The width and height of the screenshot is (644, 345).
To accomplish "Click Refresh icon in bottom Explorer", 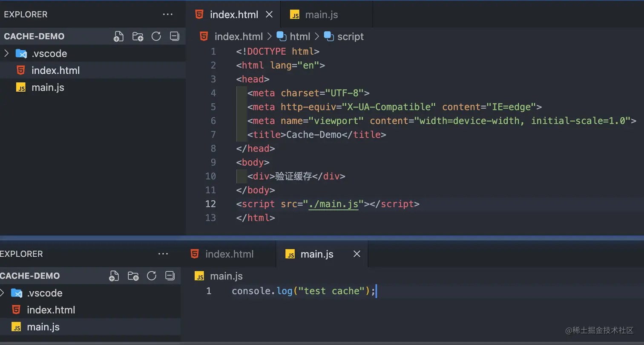I will coord(152,275).
